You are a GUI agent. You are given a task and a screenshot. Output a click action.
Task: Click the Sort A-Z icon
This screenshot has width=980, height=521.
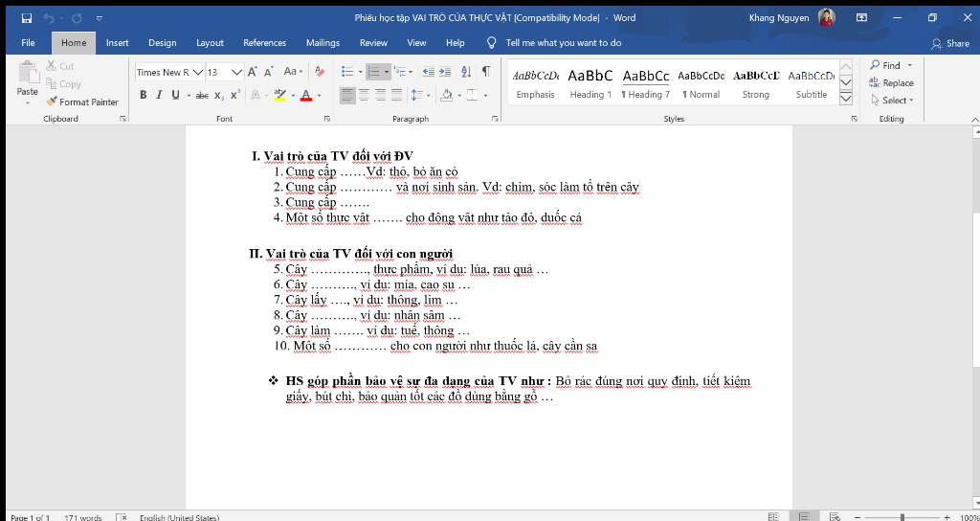click(x=466, y=72)
